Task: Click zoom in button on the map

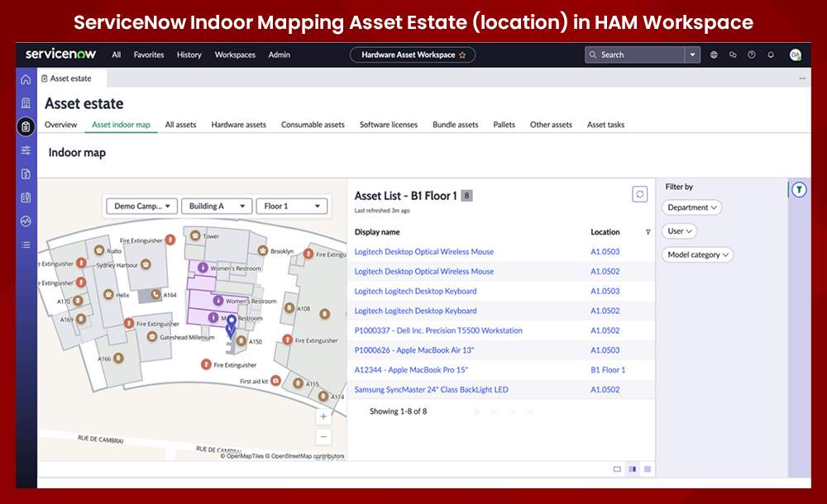Action: coord(323,417)
